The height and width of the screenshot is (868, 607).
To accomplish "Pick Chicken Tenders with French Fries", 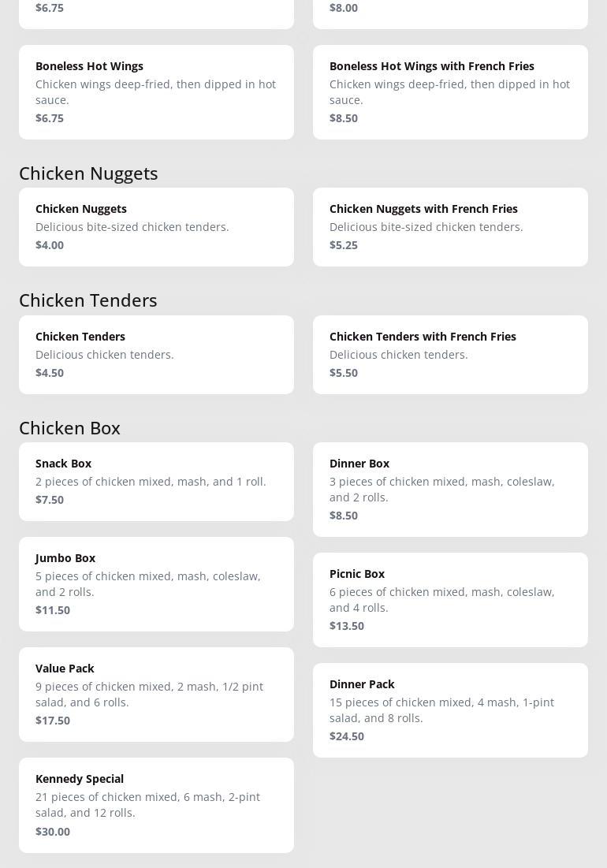I will click(x=450, y=355).
